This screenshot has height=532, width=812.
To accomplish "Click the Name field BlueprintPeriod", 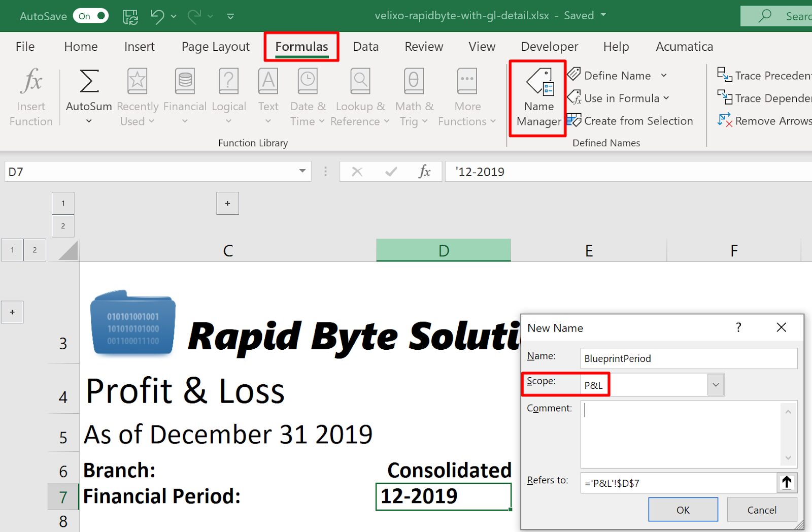I will pyautogui.click(x=689, y=358).
